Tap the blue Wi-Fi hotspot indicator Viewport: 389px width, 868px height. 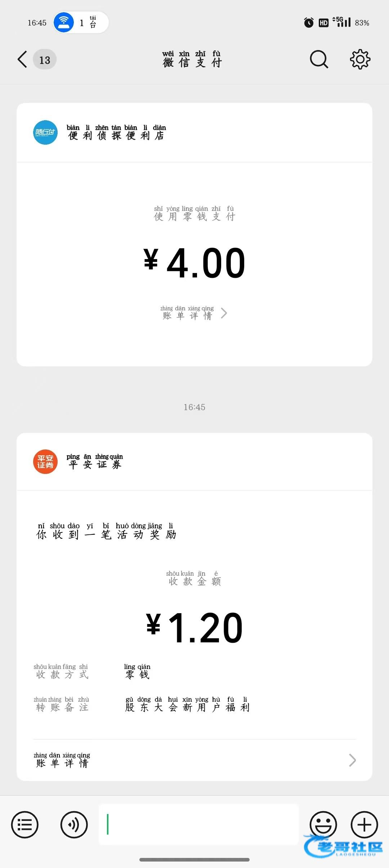(64, 22)
